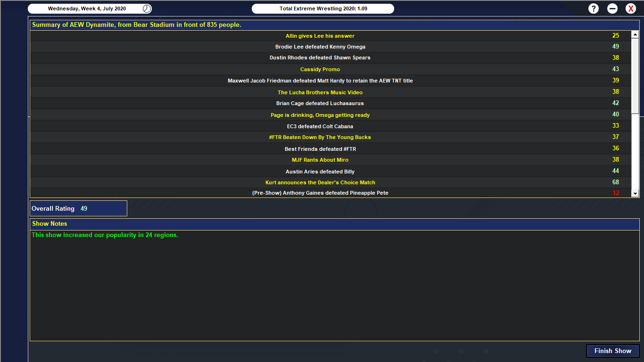Select EC3 defeated Colt Cabana match
Viewport: 644px width, 362px height.
(320, 126)
